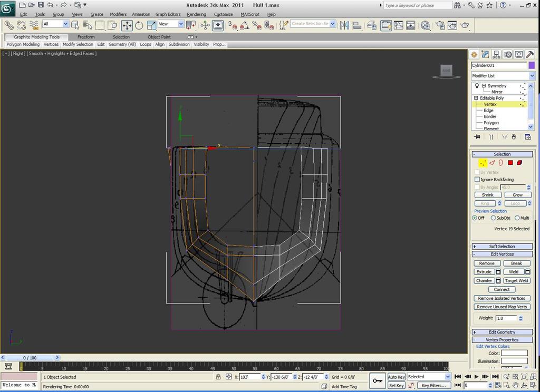Activate the Select and Scale tool
Screen dimensions: 540x392
coord(151,25)
